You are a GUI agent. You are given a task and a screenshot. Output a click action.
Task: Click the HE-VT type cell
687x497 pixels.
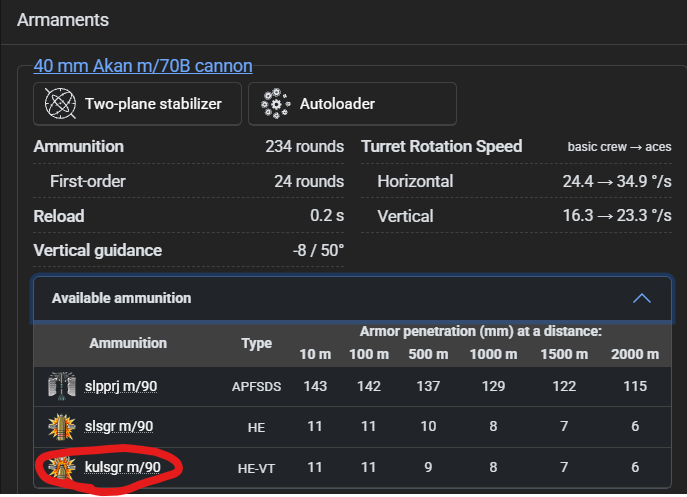tap(256, 469)
